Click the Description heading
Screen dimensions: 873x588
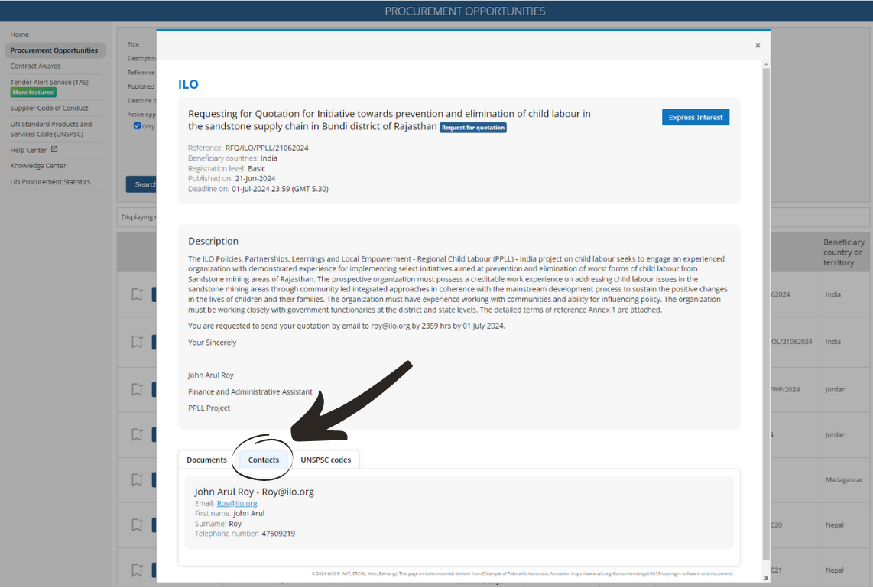click(213, 241)
